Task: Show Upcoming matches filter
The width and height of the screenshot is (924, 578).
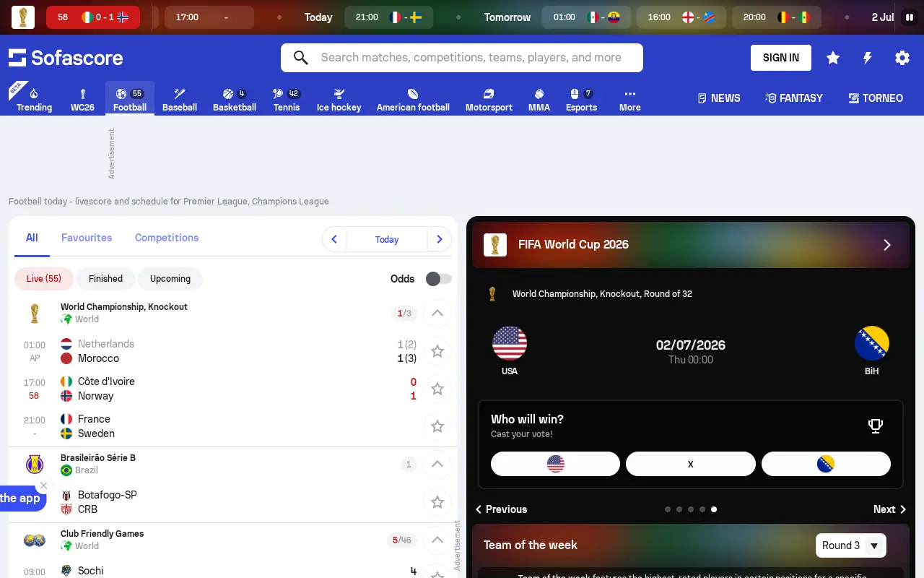Action: (170, 278)
